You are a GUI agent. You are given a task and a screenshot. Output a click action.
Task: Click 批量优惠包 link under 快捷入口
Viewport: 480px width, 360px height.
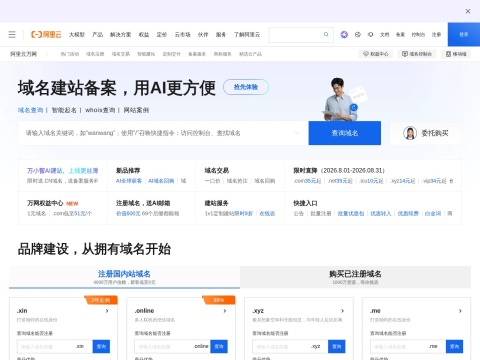coord(351,213)
